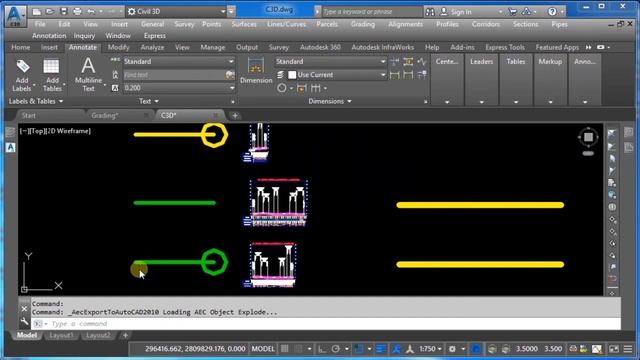Click the 2D Wireframe visual style label
Screen dimensions: 640x360
pyautogui.click(x=68, y=131)
